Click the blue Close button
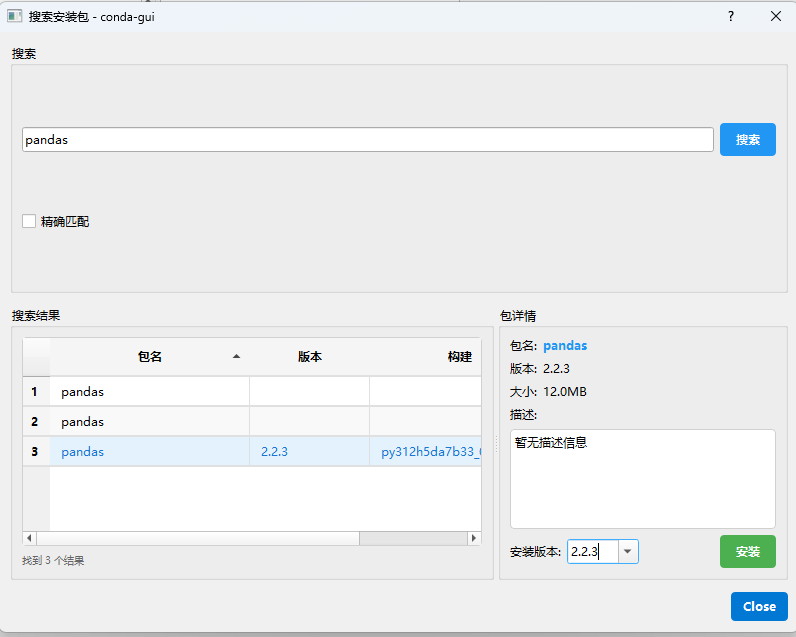Image resolution: width=796 pixels, height=637 pixels. 759,607
